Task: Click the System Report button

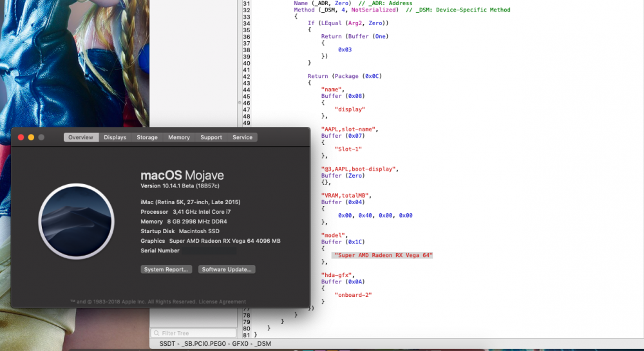Action: pyautogui.click(x=166, y=269)
